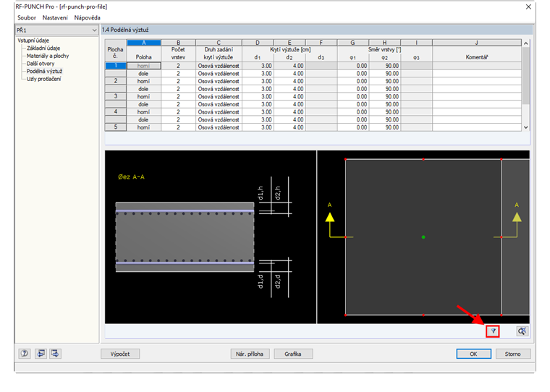This screenshot has height=392, width=550.
Task: Click the 'dole' cell under surface 1
Action: pos(144,73)
